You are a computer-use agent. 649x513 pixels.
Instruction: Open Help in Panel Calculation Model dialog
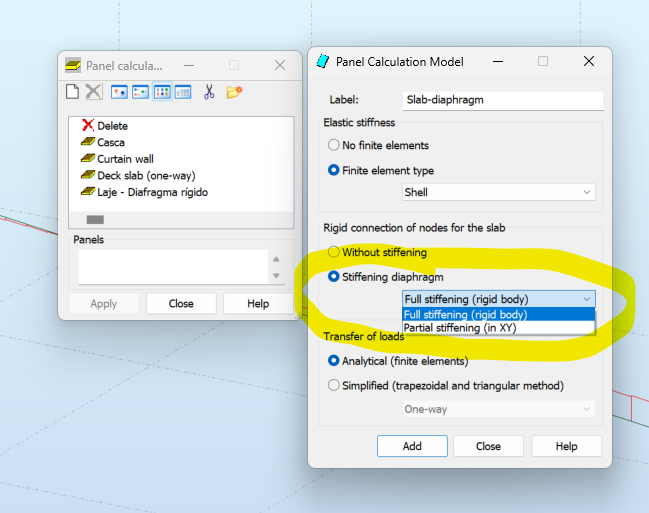(x=567, y=446)
